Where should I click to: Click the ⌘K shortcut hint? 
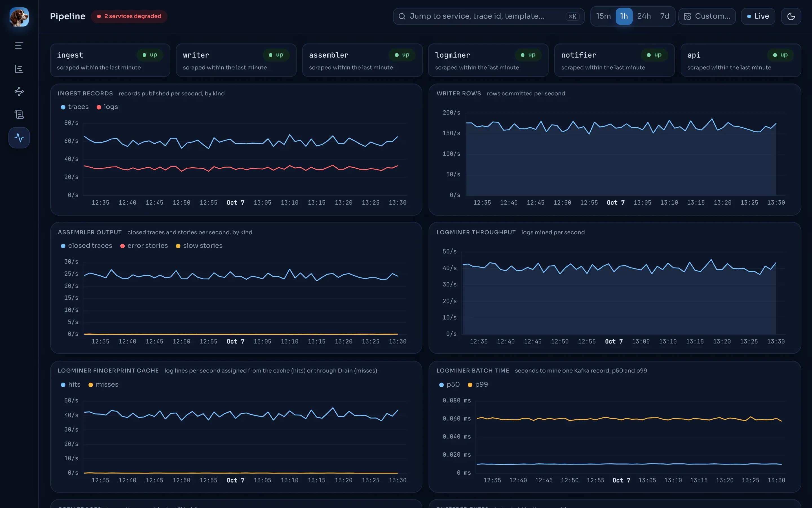click(x=572, y=16)
